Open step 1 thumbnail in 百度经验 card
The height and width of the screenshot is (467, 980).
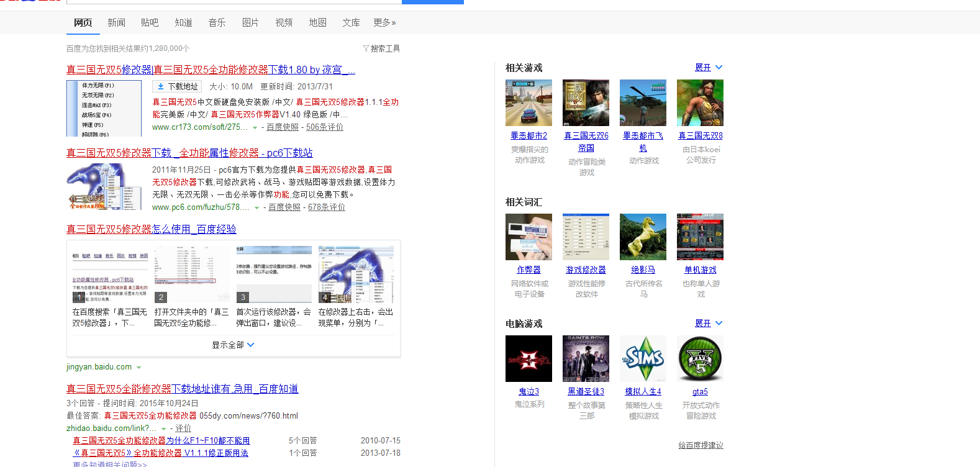(x=110, y=274)
